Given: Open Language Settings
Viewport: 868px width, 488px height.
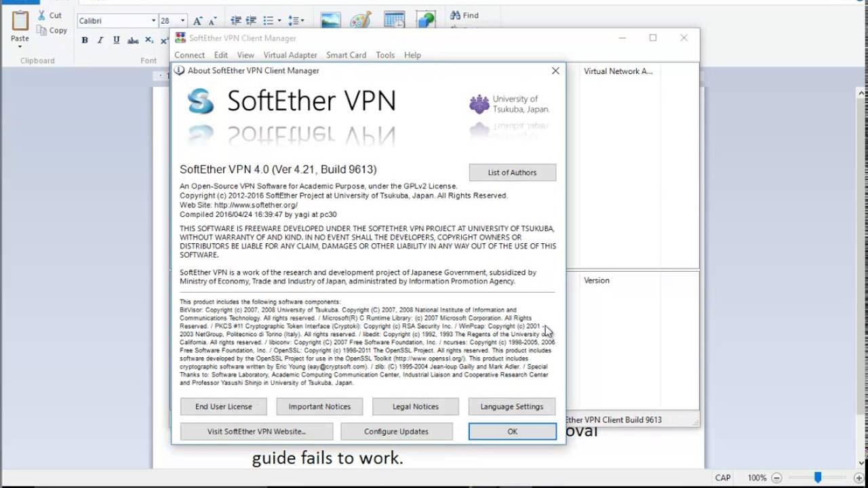Looking at the screenshot, I should click(x=512, y=407).
